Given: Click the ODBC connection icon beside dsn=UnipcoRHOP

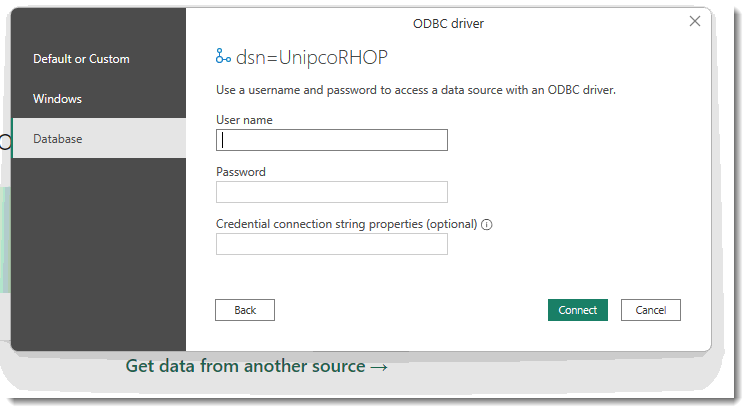Looking at the screenshot, I should (223, 57).
